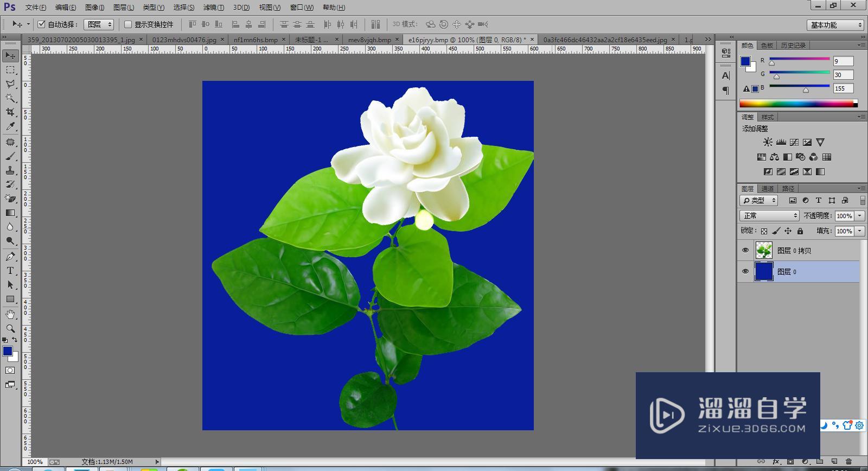Viewport: 868px width, 471px height.
Task: Select the Horizontal Type tool
Action: click(x=10, y=271)
